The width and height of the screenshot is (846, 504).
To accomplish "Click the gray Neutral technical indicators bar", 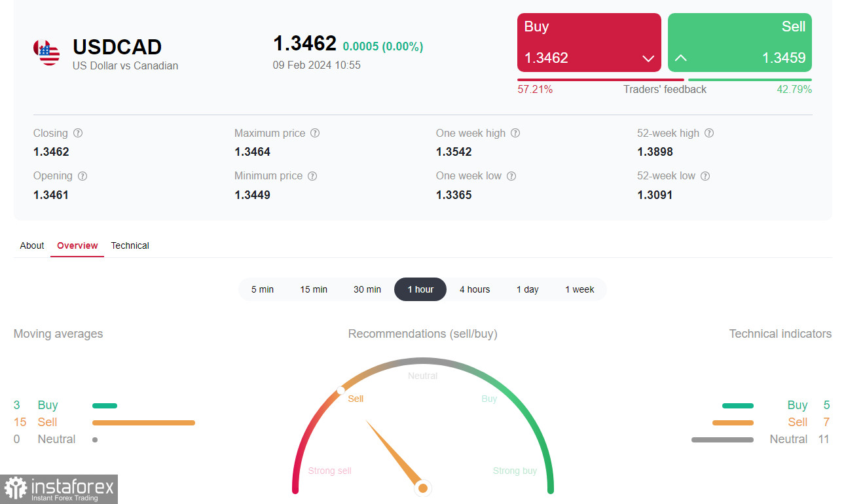I will click(x=722, y=440).
